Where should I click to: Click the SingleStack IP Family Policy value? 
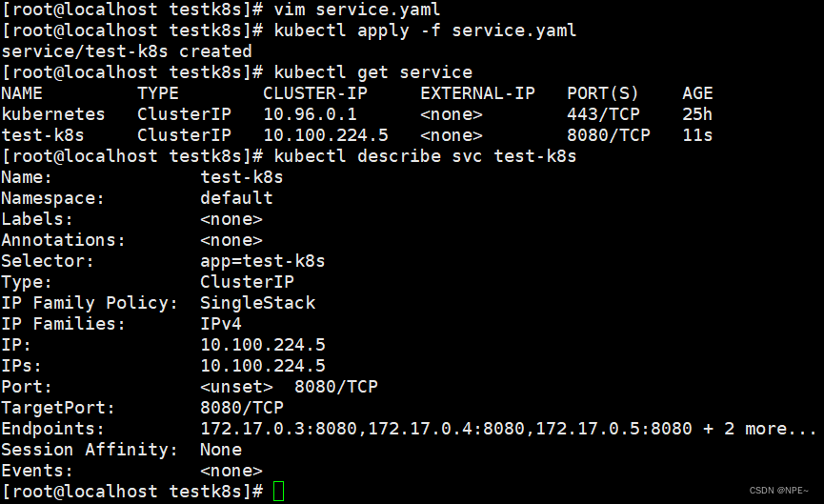click(257, 303)
